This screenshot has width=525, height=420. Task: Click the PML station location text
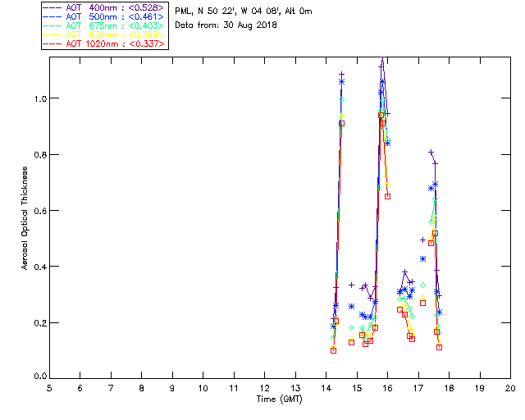coord(244,11)
